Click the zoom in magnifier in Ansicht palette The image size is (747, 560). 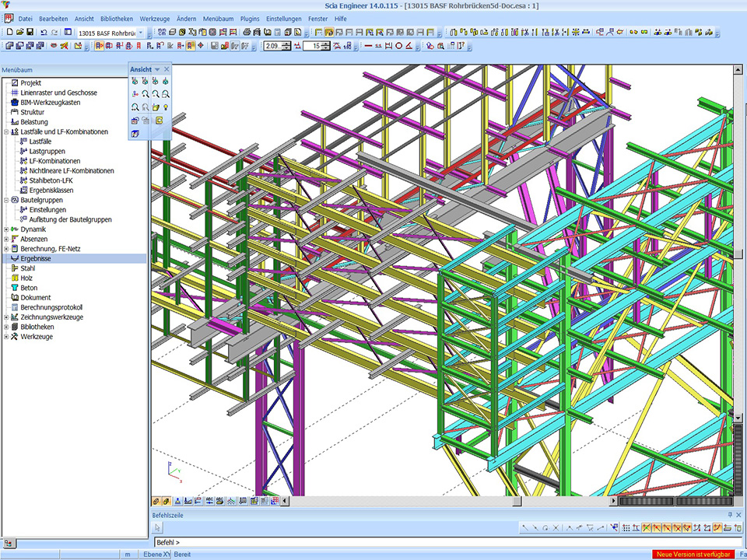point(146,93)
